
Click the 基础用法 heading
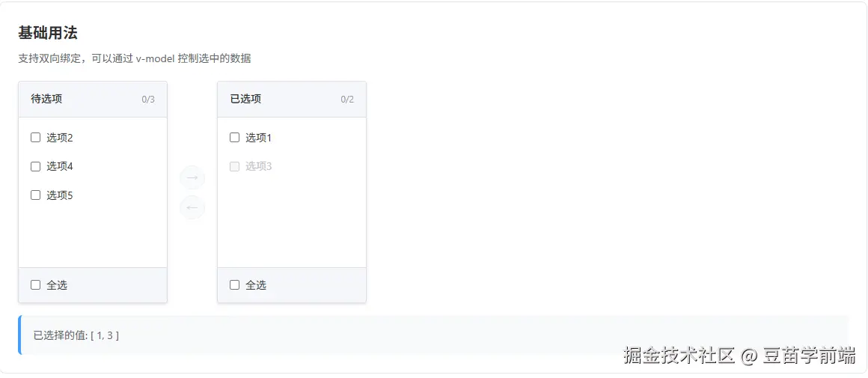48,33
